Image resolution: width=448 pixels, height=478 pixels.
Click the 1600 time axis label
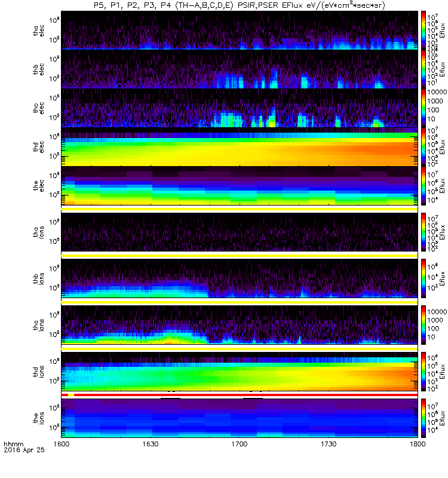pyautogui.click(x=62, y=444)
